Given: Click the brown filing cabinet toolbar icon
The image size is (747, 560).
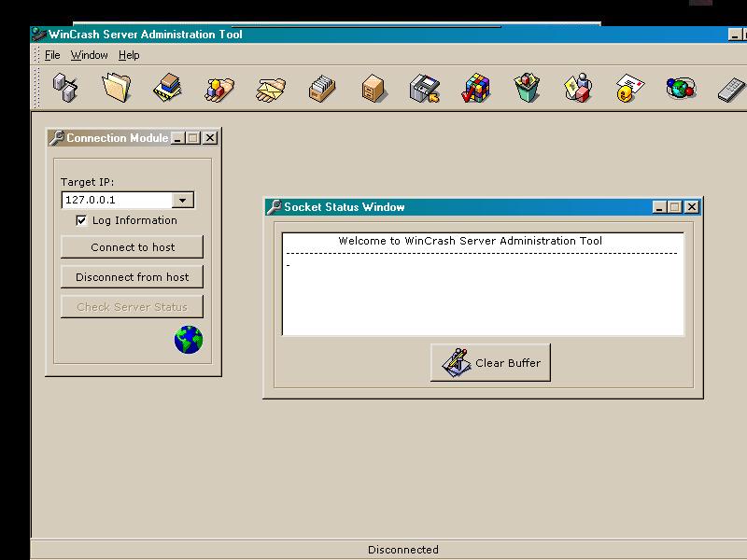Looking at the screenshot, I should click(x=373, y=88).
